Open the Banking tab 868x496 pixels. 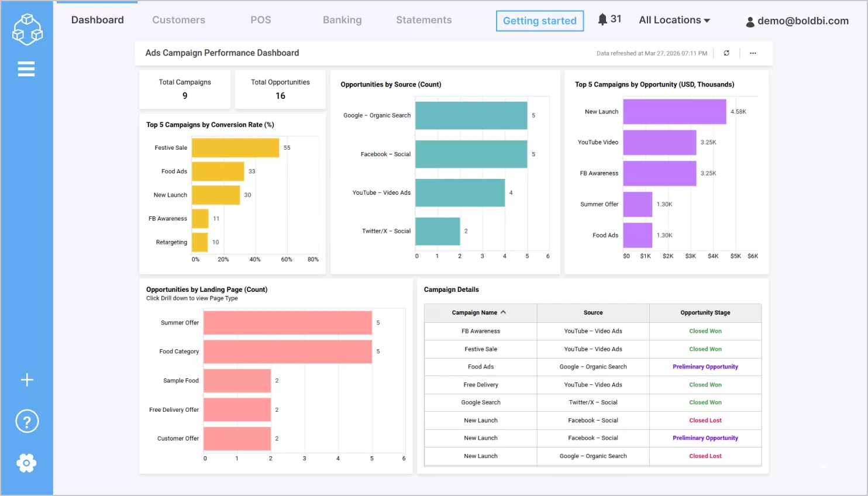(x=342, y=19)
